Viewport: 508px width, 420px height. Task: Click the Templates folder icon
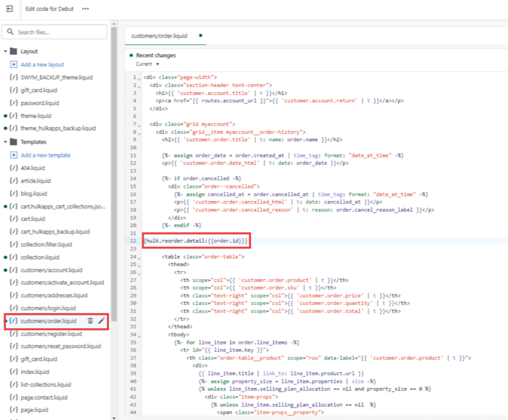click(x=14, y=142)
